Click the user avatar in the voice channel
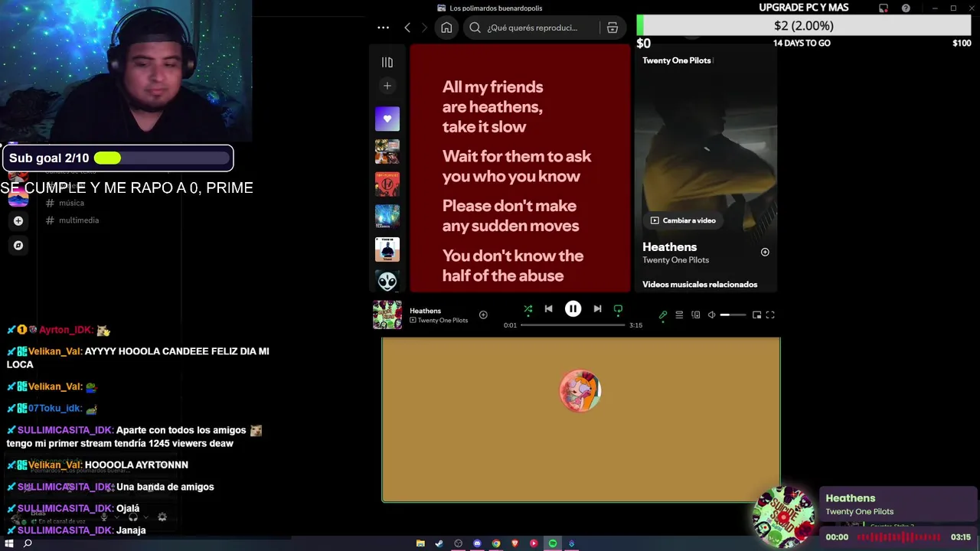 click(580, 391)
